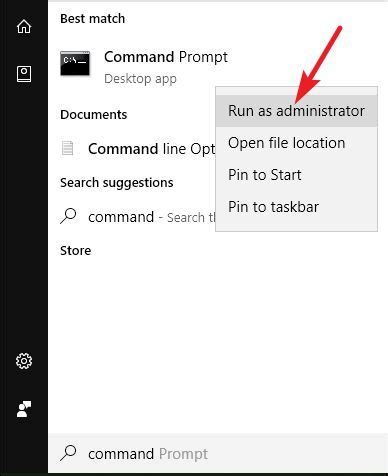Open the Settings gear icon
The height and width of the screenshot is (476, 388).
pyautogui.click(x=24, y=361)
